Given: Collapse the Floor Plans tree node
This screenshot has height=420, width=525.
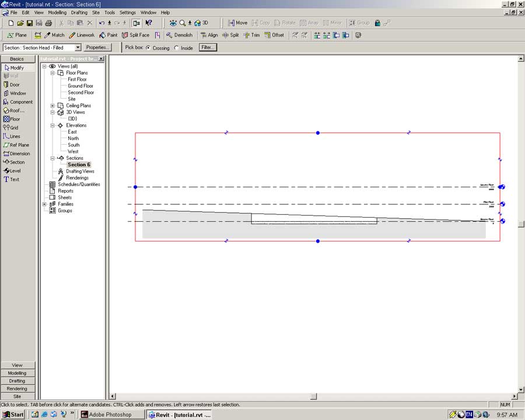Looking at the screenshot, I should (52, 73).
